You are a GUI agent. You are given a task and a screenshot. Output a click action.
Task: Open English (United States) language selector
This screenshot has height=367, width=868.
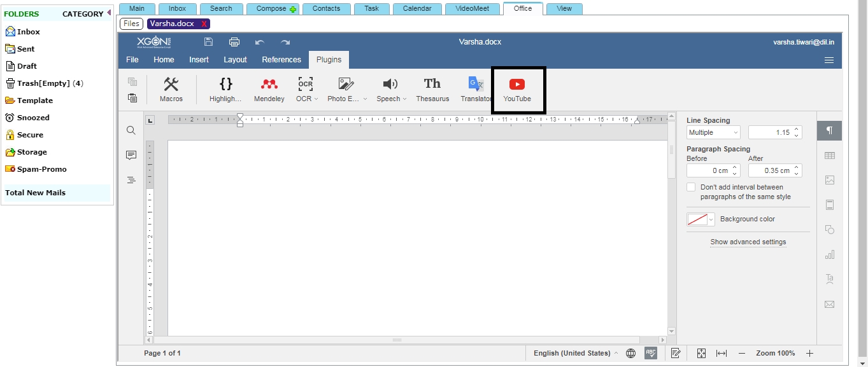click(x=576, y=353)
